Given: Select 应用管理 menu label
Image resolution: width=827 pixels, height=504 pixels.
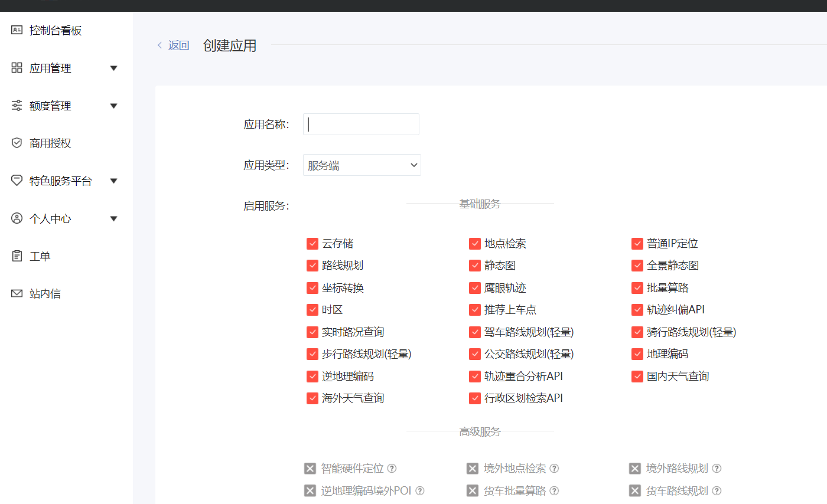Looking at the screenshot, I should pyautogui.click(x=50, y=68).
